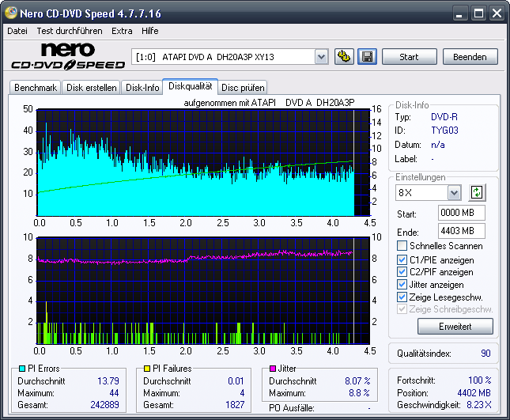This screenshot has width=510, height=420.
Task: Click the drive options tools icon
Action: point(344,57)
